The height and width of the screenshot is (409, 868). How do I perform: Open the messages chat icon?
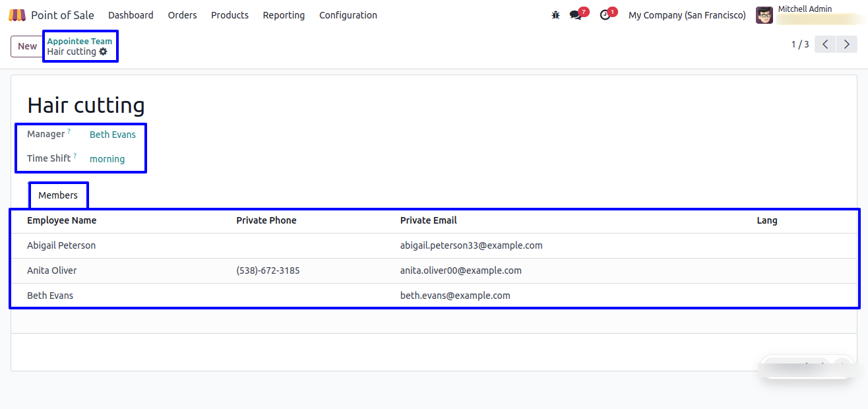point(576,15)
